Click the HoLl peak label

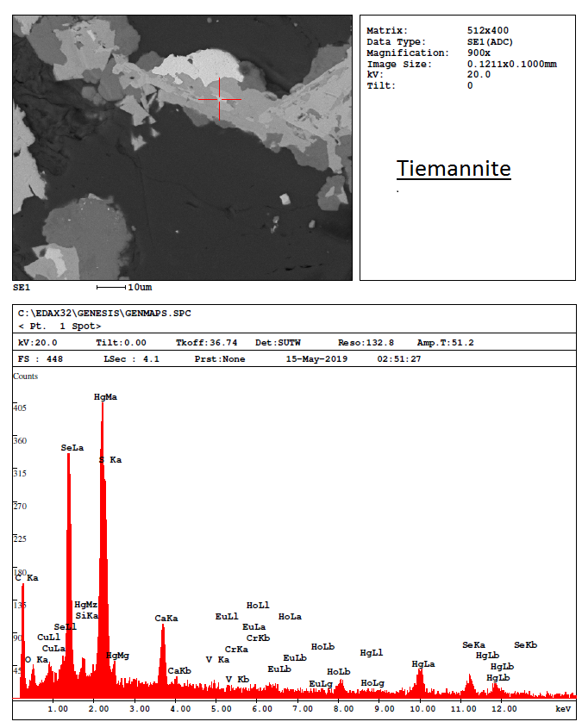pyautogui.click(x=258, y=606)
